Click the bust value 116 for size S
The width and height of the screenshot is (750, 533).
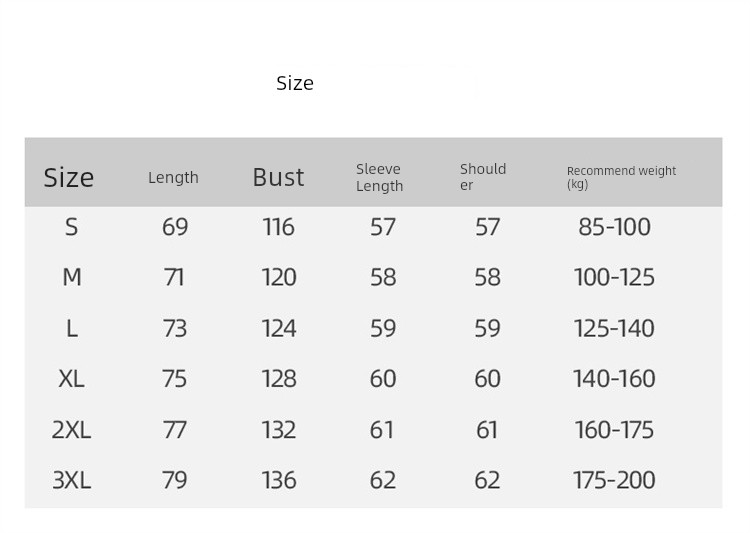[x=278, y=227]
